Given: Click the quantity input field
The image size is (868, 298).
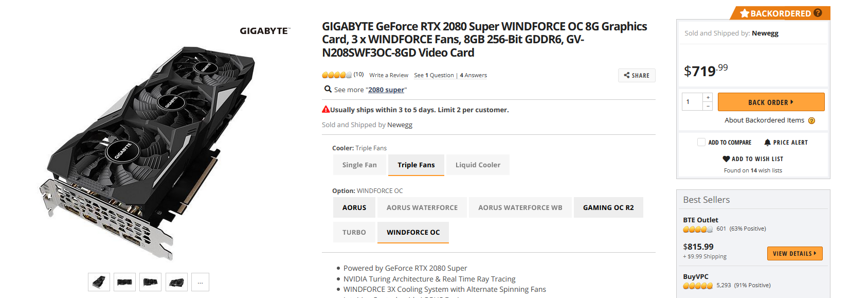Looking at the screenshot, I should 692,102.
